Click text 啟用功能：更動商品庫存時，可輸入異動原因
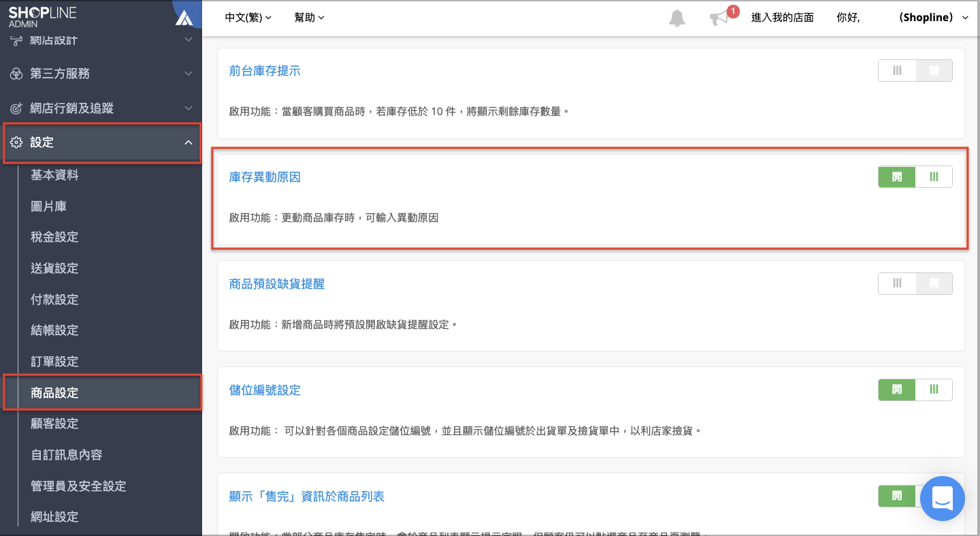The image size is (980, 536). tap(334, 218)
